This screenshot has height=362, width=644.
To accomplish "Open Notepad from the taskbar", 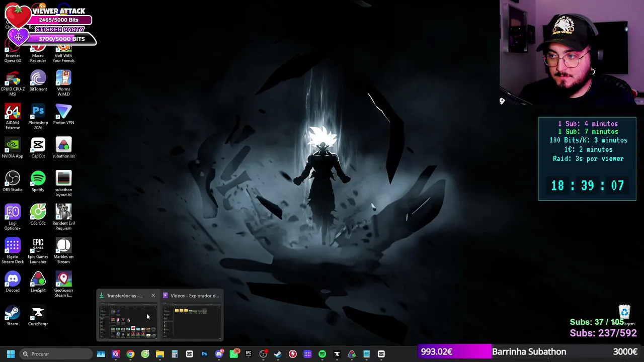I will (x=366, y=354).
